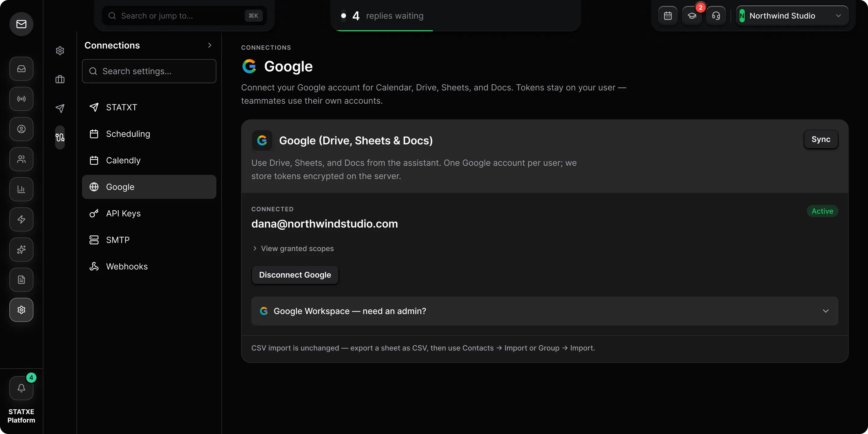This screenshot has width=868, height=434.
Task: Collapse the Connections panel chevron
Action: tap(209, 45)
